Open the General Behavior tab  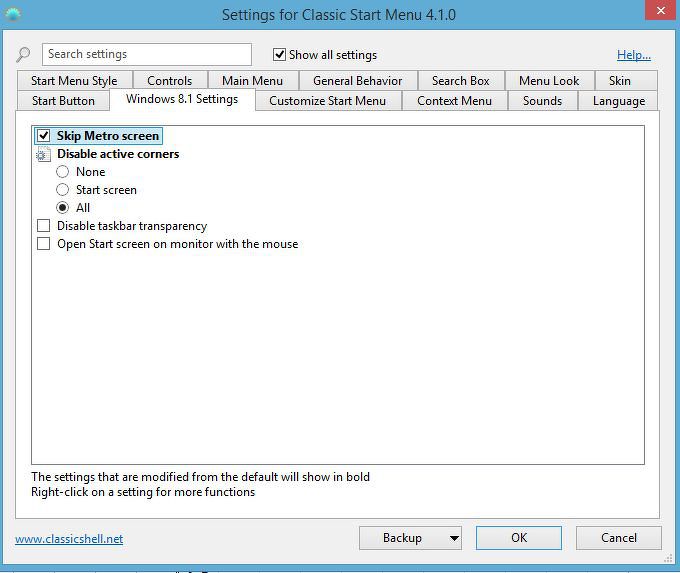[358, 81]
